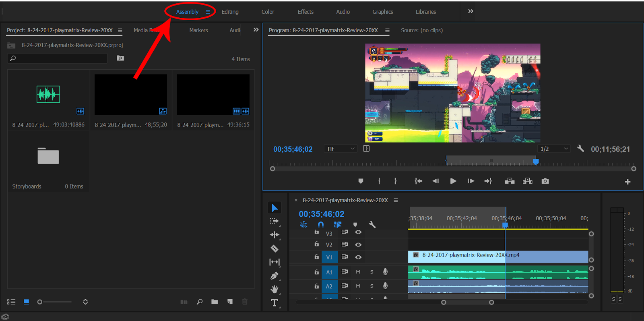Click the Export Frame camera icon
This screenshot has height=321, width=644.
545,181
